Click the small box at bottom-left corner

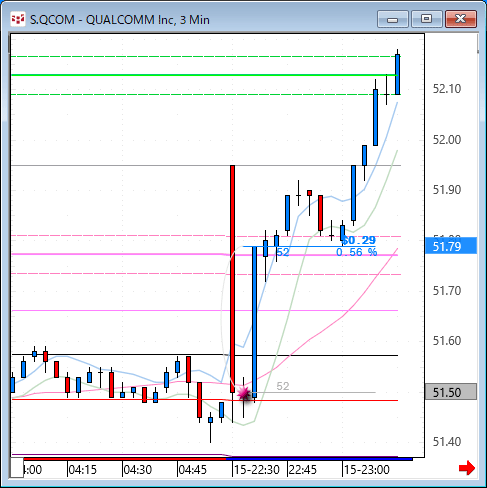(x=16, y=468)
